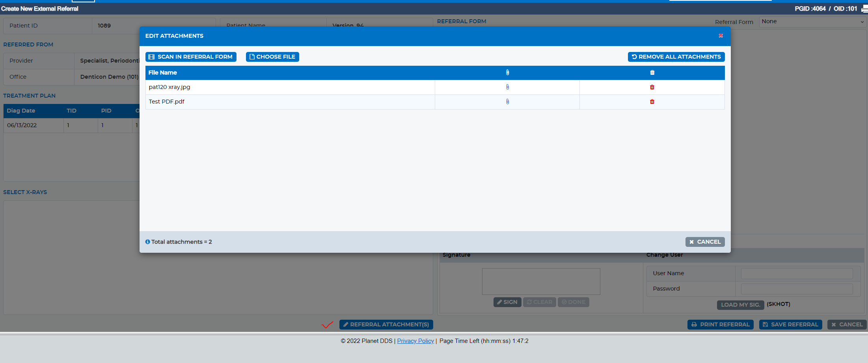The width and height of the screenshot is (868, 363).
Task: Click the paperclip column header icon
Action: click(x=507, y=72)
